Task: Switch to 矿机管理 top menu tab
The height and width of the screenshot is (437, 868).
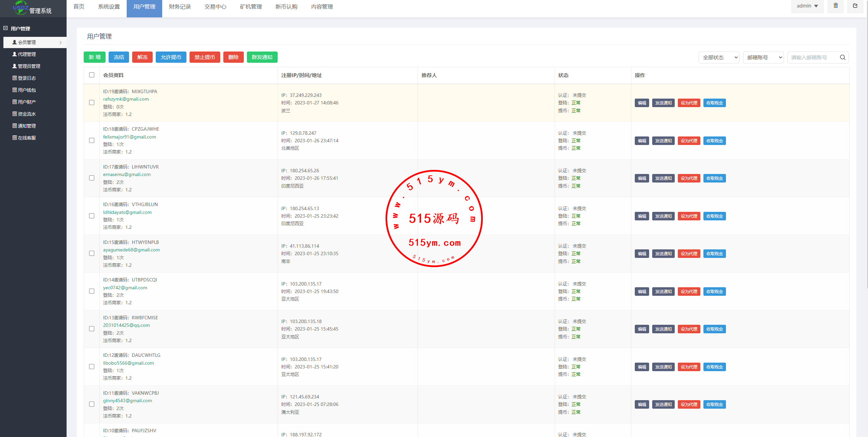Action: pos(251,7)
